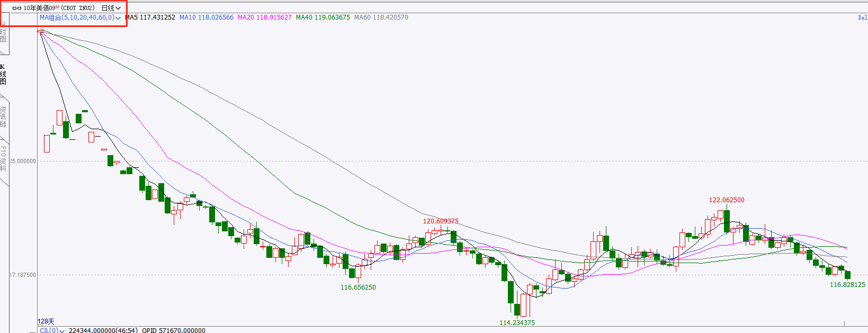Screen dimensions: 868x333
Task: Click the 10年美债09 (CBOT ZNU2) contract title
Action: (x=59, y=8)
